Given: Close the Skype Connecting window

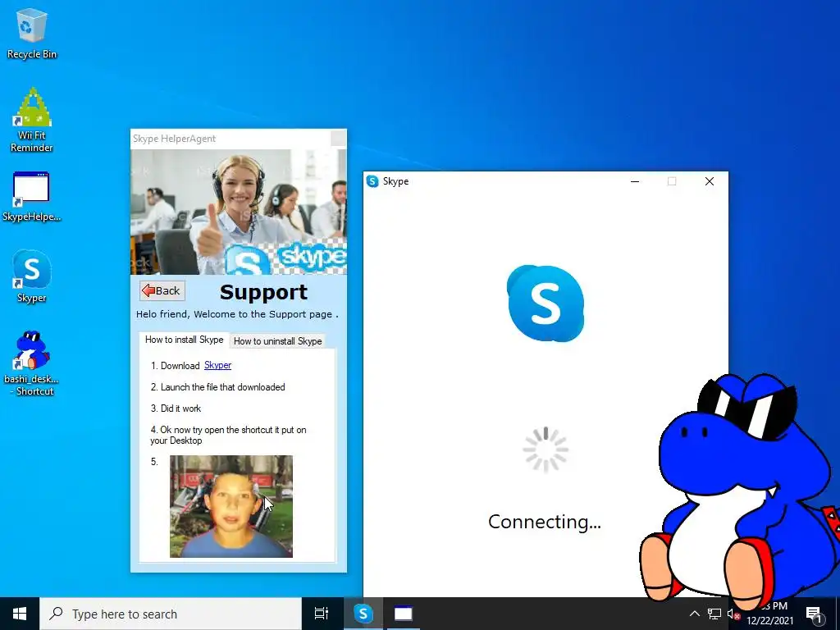Looking at the screenshot, I should [x=710, y=181].
